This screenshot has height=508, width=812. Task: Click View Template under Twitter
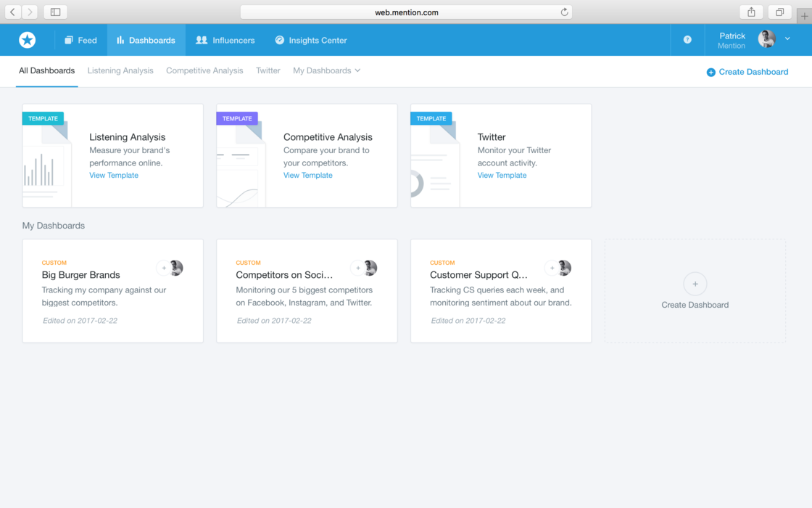[x=502, y=175]
